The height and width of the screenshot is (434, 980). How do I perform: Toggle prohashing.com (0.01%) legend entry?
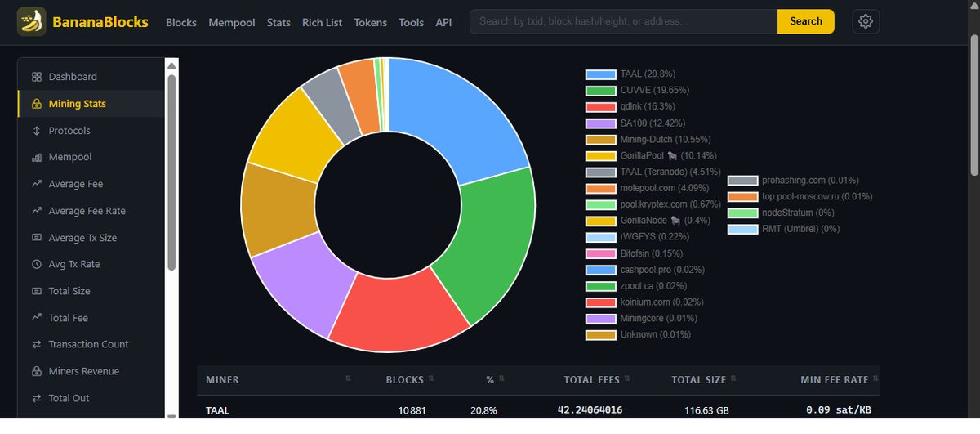(793, 181)
